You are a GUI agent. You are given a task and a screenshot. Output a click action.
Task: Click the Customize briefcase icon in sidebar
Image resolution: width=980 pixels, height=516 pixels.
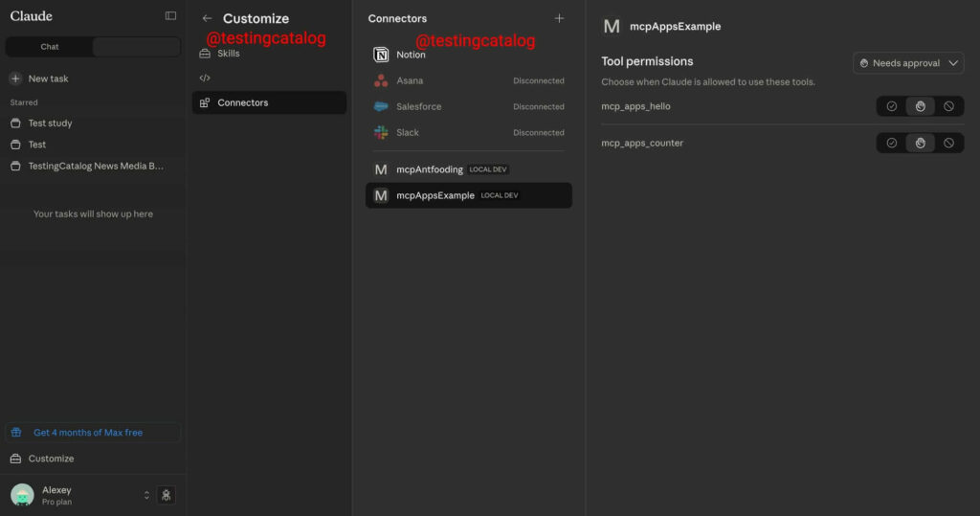point(15,459)
